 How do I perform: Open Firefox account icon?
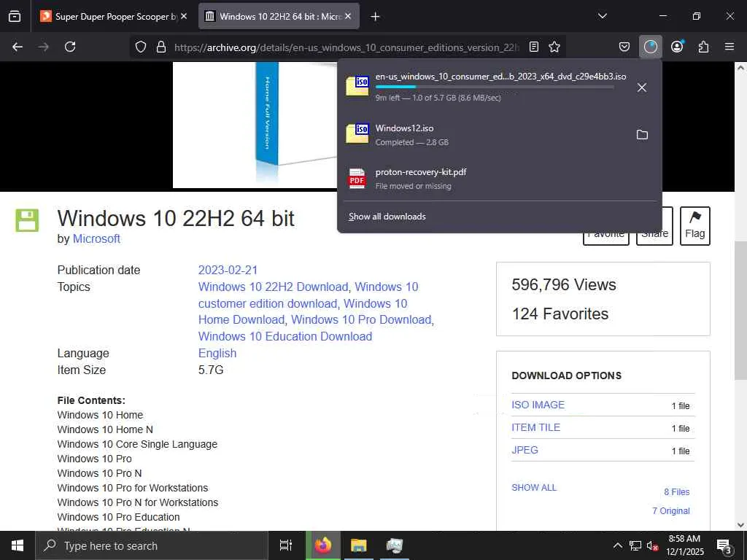tap(677, 47)
